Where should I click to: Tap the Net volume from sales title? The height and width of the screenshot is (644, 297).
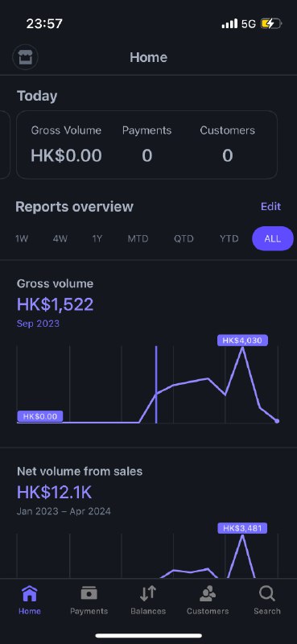click(x=80, y=471)
